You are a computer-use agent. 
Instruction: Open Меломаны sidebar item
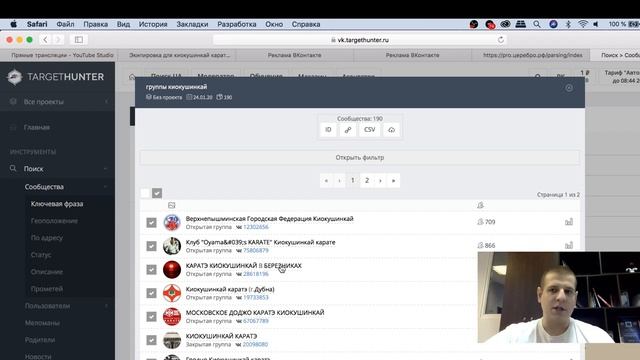click(x=42, y=323)
